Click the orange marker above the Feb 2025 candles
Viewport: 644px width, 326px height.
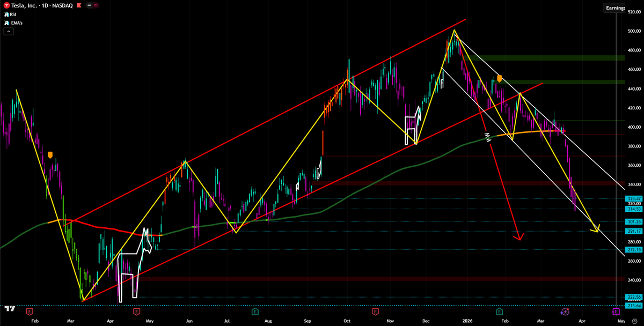(50, 155)
